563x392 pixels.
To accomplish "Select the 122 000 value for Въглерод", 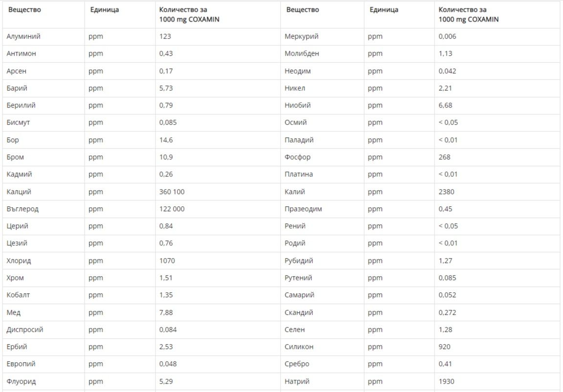I will click(172, 209).
